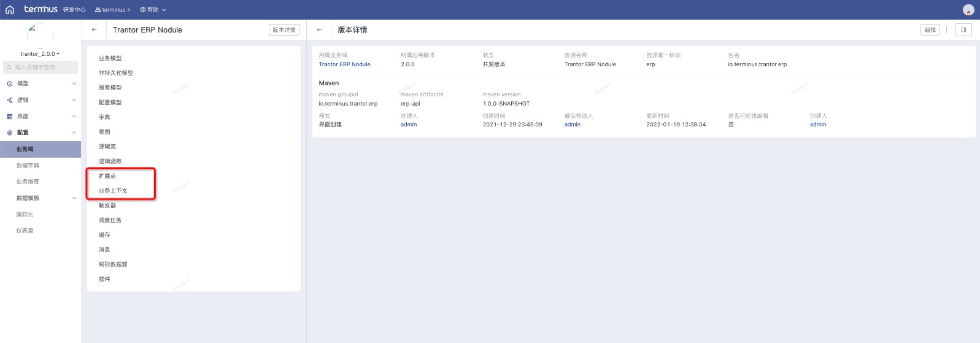Select 业务模型 in the list
The image size is (980, 343).
(x=110, y=58)
